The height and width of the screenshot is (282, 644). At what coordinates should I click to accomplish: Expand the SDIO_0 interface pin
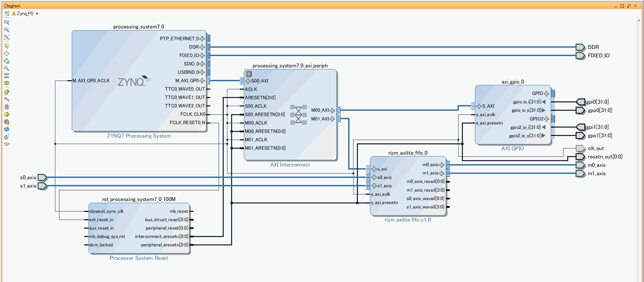pyautogui.click(x=202, y=64)
